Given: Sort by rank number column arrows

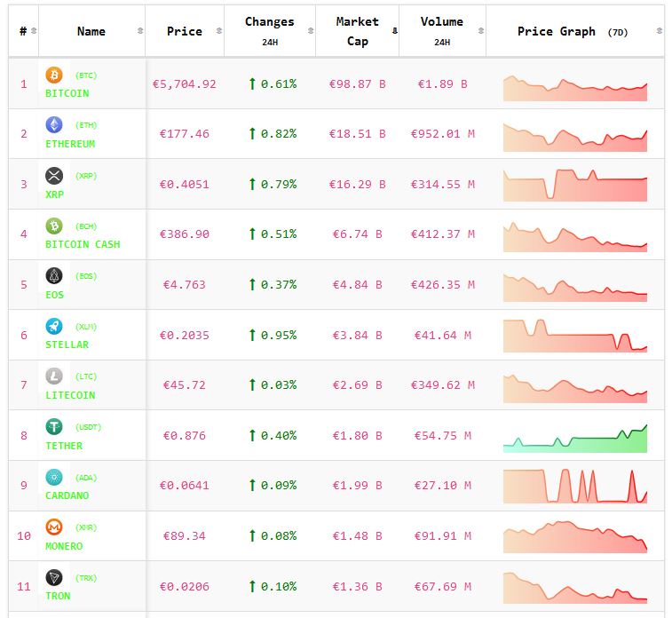Looking at the screenshot, I should tap(34, 31).
